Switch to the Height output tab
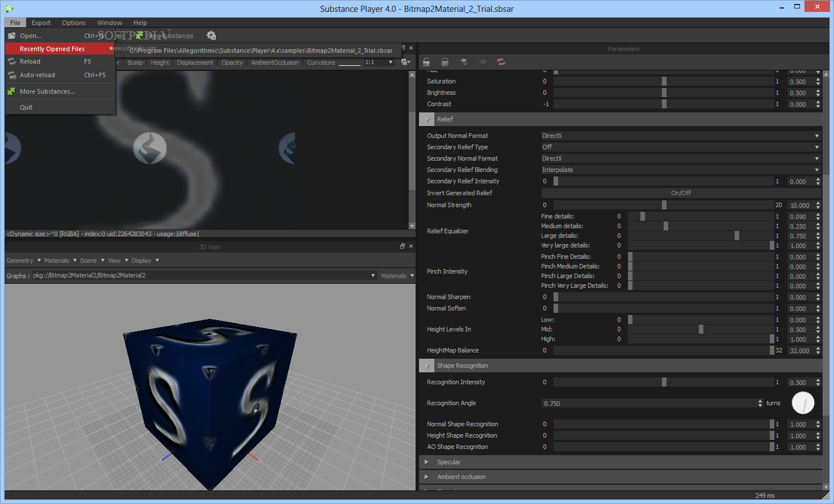This screenshot has height=504, width=834. click(x=160, y=62)
